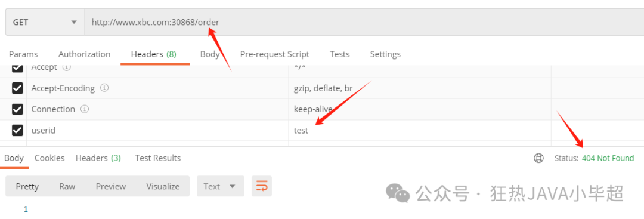Click the 'gzip, deflate, br' value cell
Screen dimensions: 644x219
click(x=419, y=88)
